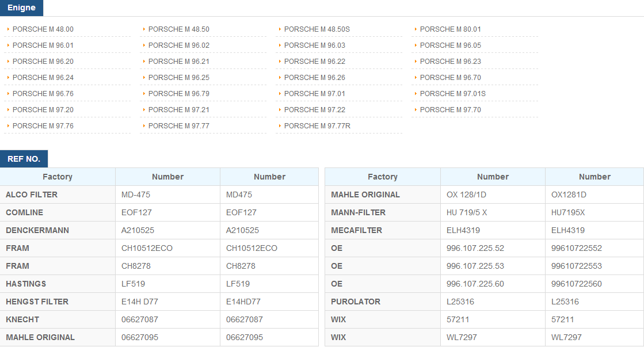View PORSCHE M 97.76 engine
Viewport: 644px width, 347px height.
tap(43, 125)
